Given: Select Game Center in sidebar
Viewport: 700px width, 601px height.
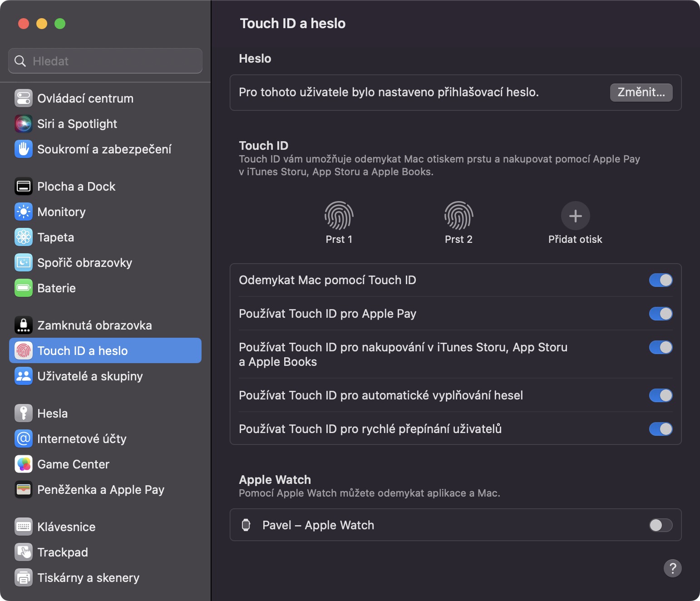Looking at the screenshot, I should (x=73, y=464).
